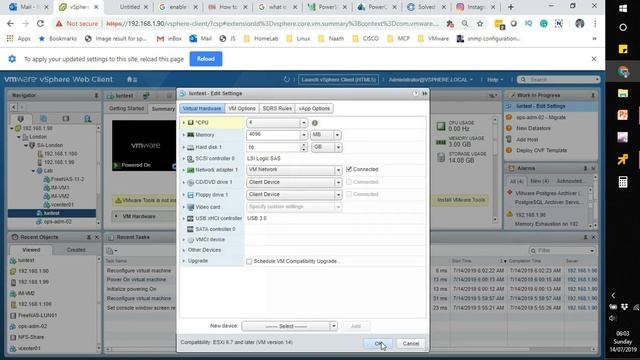Select the New (4) alarms tab
The height and width of the screenshot is (360, 640).
[x=540, y=181]
